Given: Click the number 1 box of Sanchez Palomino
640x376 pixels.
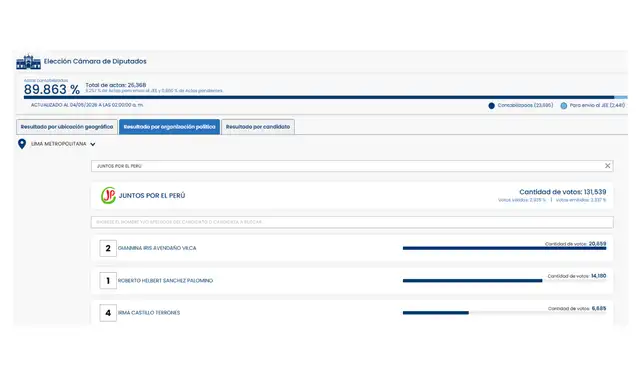Looking at the screenshot, I should (108, 281).
